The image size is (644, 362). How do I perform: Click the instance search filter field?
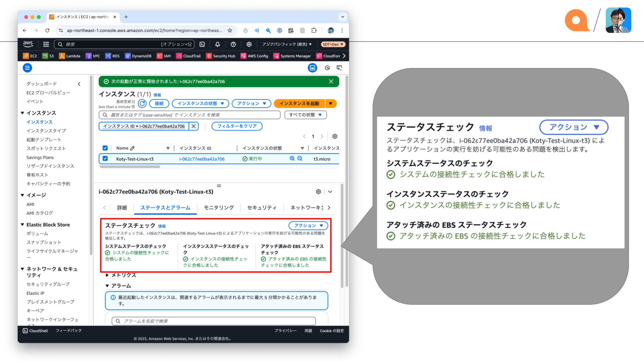(x=190, y=115)
